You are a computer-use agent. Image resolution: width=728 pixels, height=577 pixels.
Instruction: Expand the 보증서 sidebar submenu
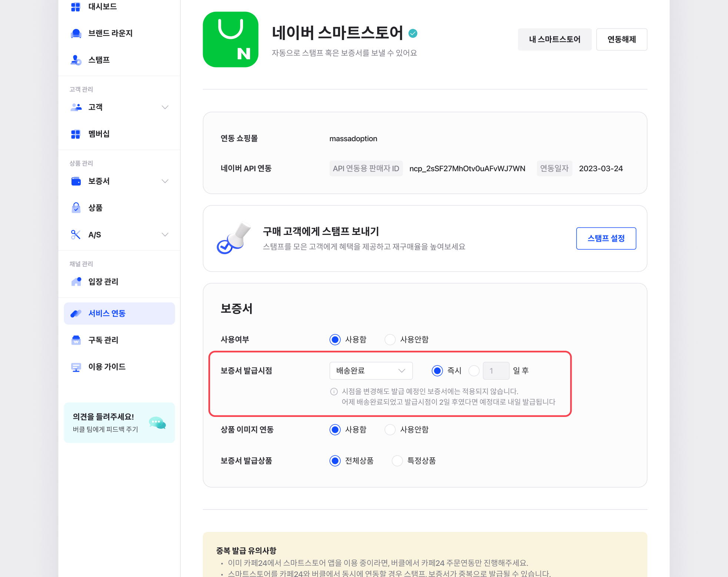pos(165,181)
